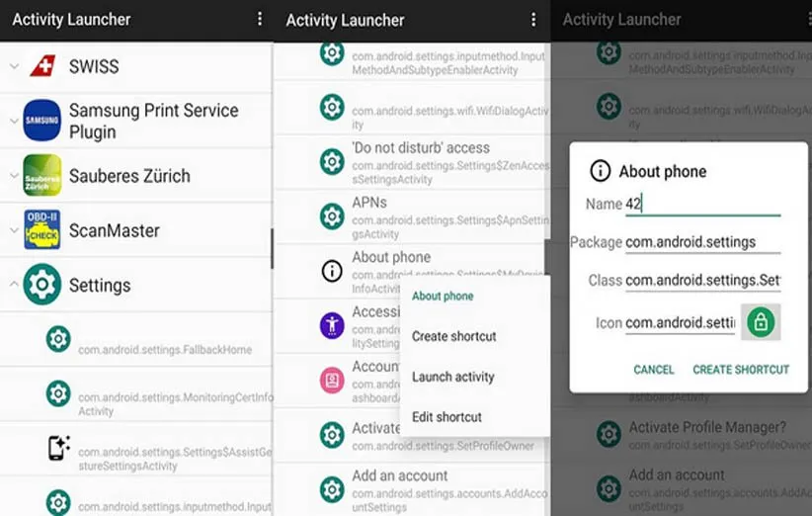Expand Samsung Print Service Plugin chevron

coord(13,121)
